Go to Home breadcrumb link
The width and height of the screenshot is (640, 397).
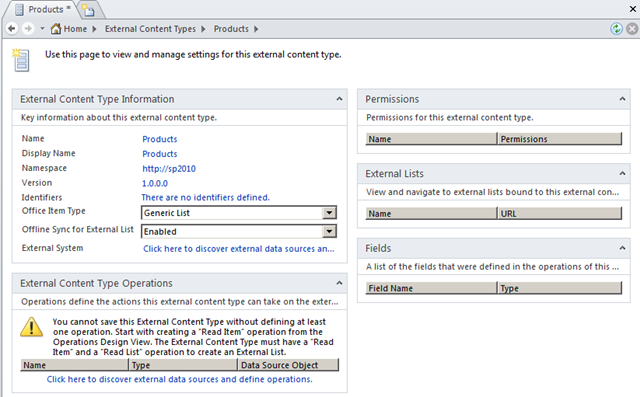(75, 29)
